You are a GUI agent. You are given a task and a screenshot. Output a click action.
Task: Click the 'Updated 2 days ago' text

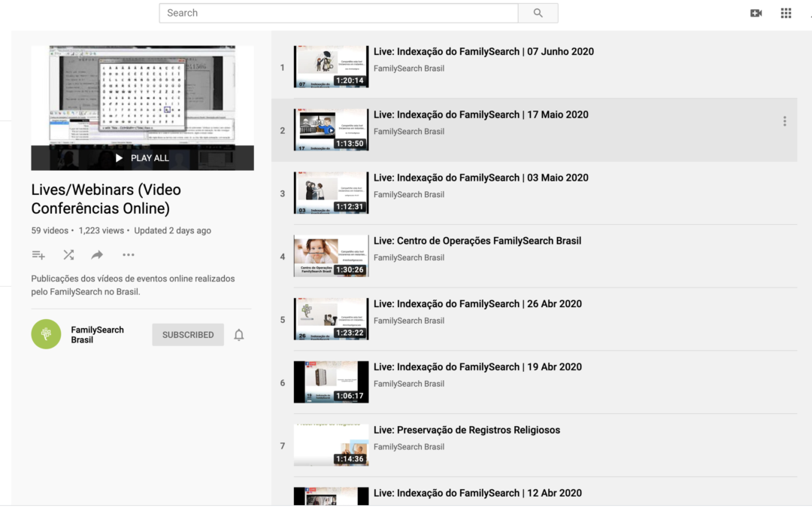pos(172,231)
